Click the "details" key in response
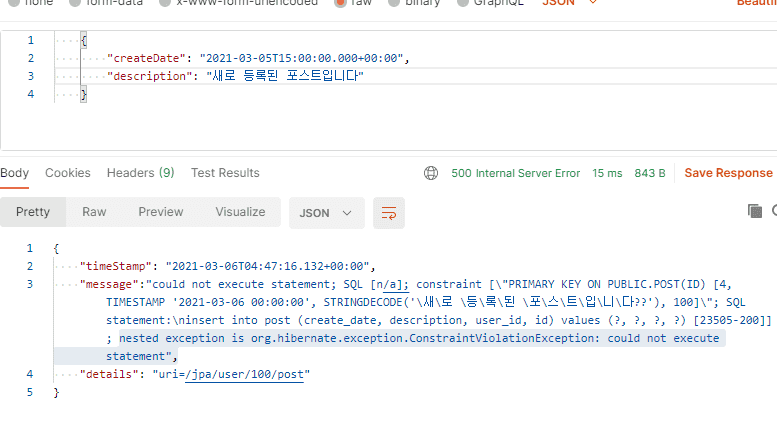 click(109, 374)
